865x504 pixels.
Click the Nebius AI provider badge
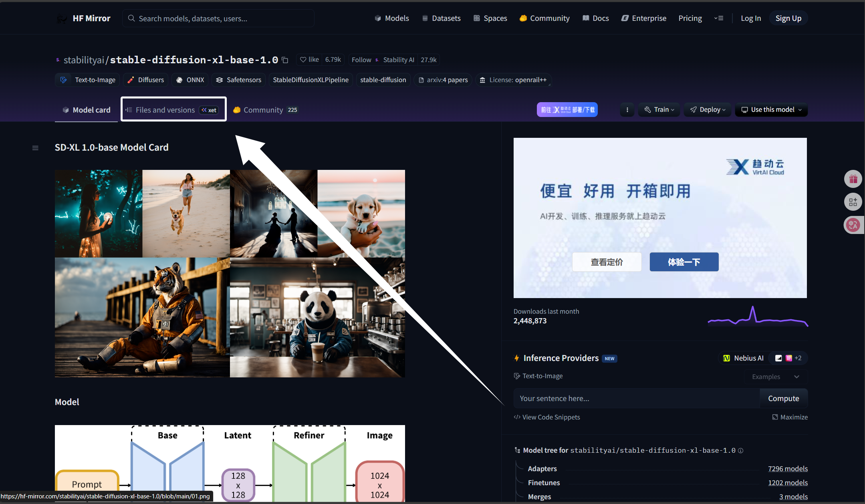tap(743, 358)
